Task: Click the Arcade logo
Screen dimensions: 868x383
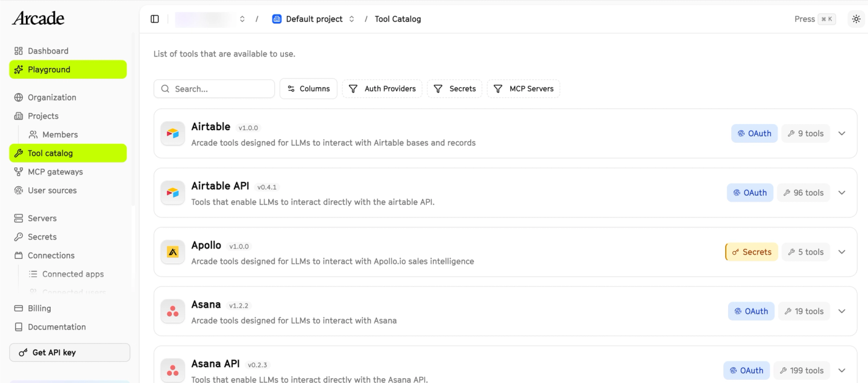Action: [38, 19]
